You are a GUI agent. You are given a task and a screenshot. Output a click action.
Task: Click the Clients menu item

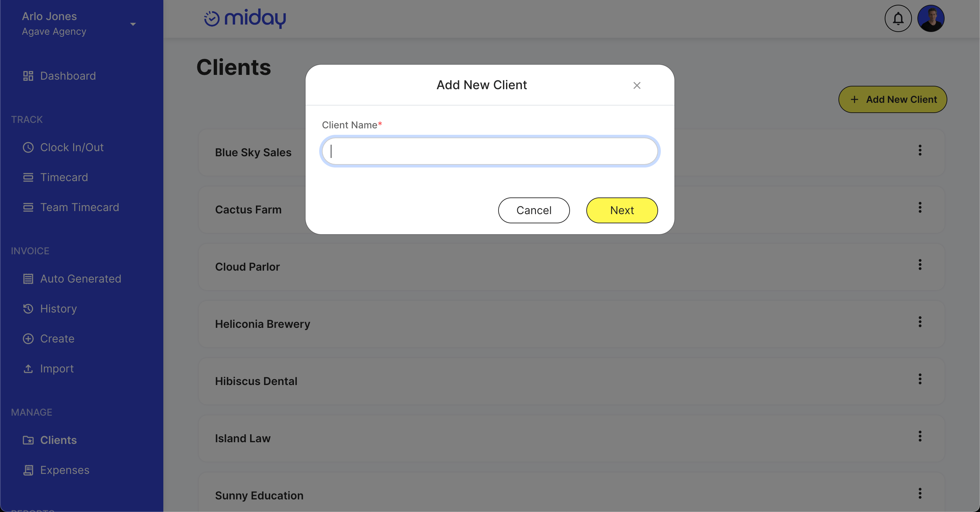pyautogui.click(x=58, y=440)
